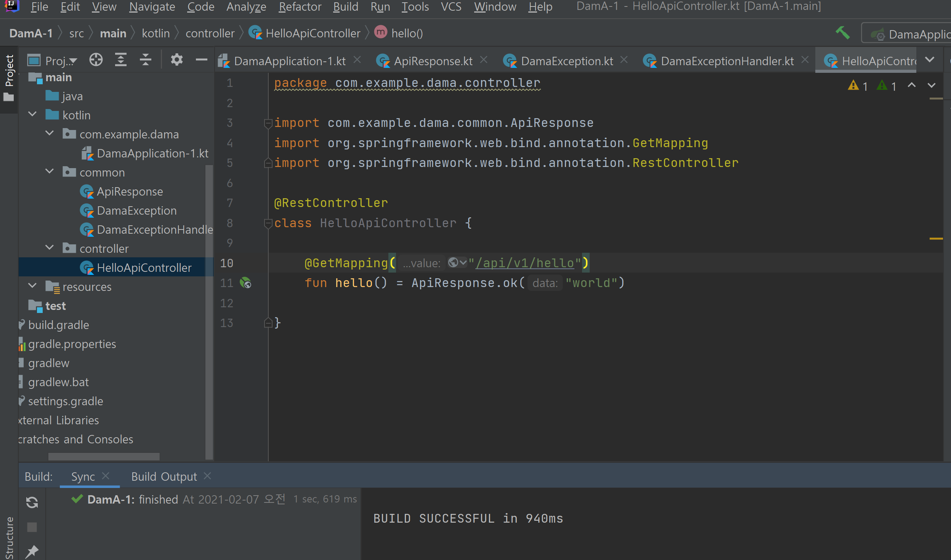Open the Refactor menu

[x=300, y=6]
